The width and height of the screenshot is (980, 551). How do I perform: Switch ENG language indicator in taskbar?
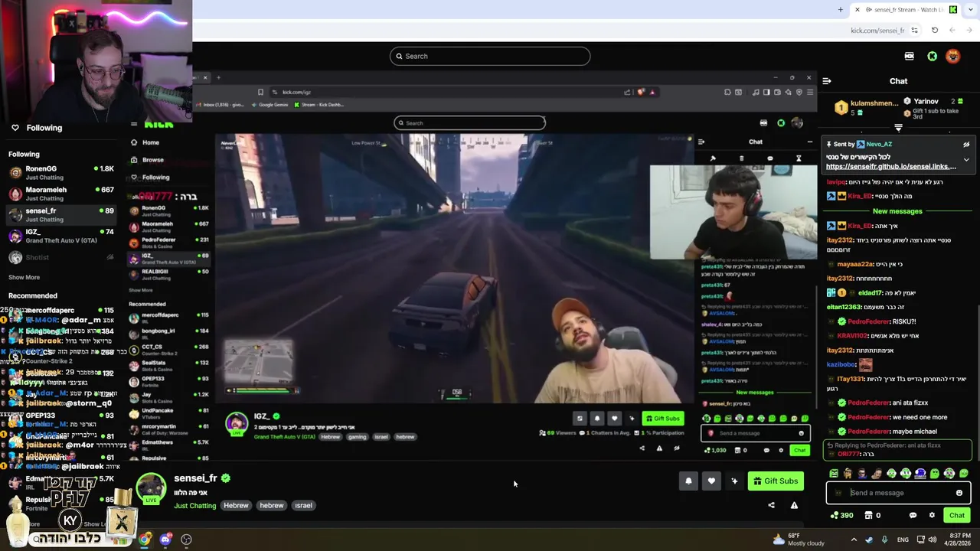click(903, 540)
